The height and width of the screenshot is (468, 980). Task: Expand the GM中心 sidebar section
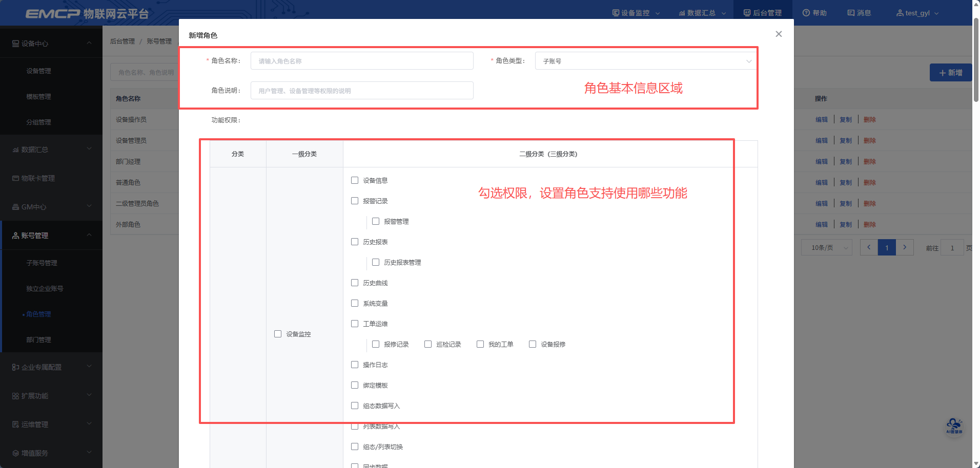point(51,207)
